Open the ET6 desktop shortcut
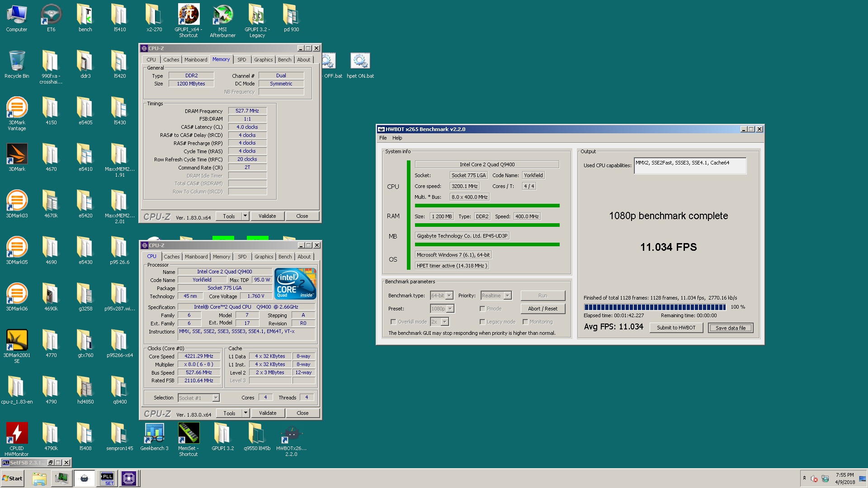This screenshot has height=488, width=868. click(51, 18)
